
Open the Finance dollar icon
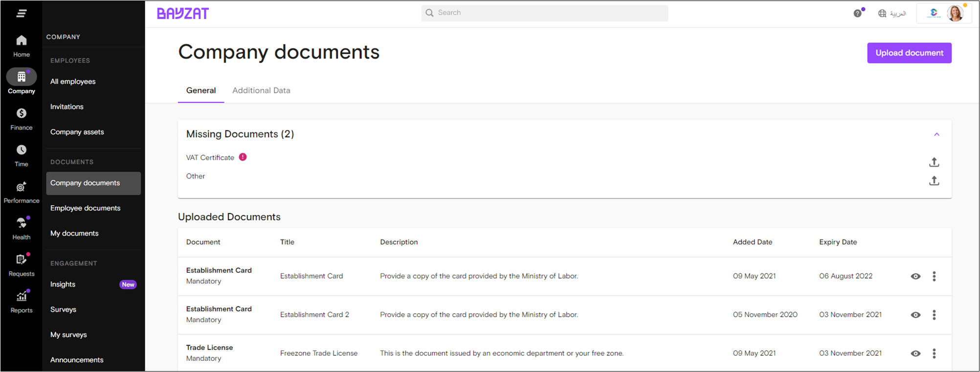click(22, 114)
